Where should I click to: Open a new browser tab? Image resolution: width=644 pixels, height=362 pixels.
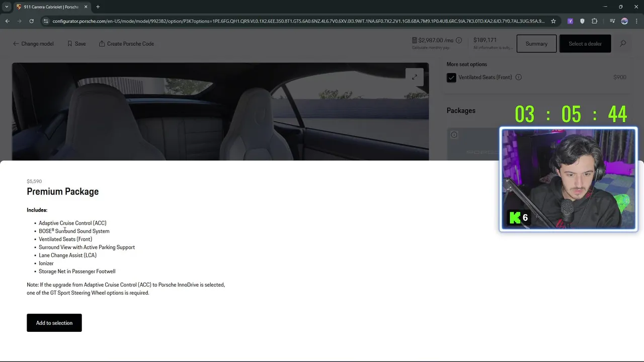[98, 7]
